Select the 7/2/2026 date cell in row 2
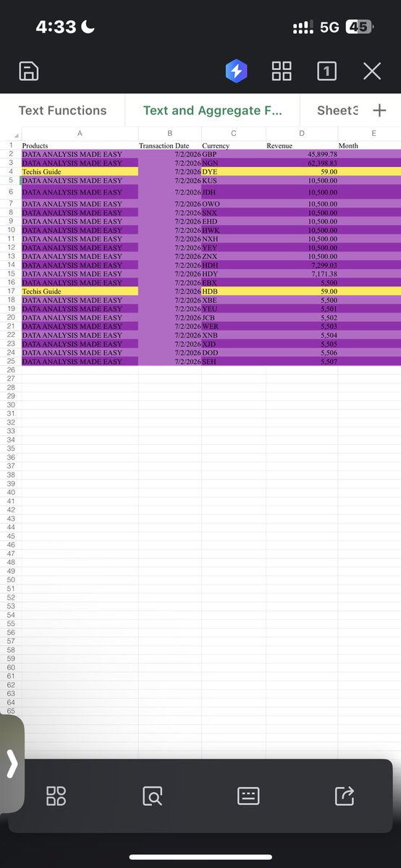The width and height of the screenshot is (401, 868). pyautogui.click(x=170, y=154)
